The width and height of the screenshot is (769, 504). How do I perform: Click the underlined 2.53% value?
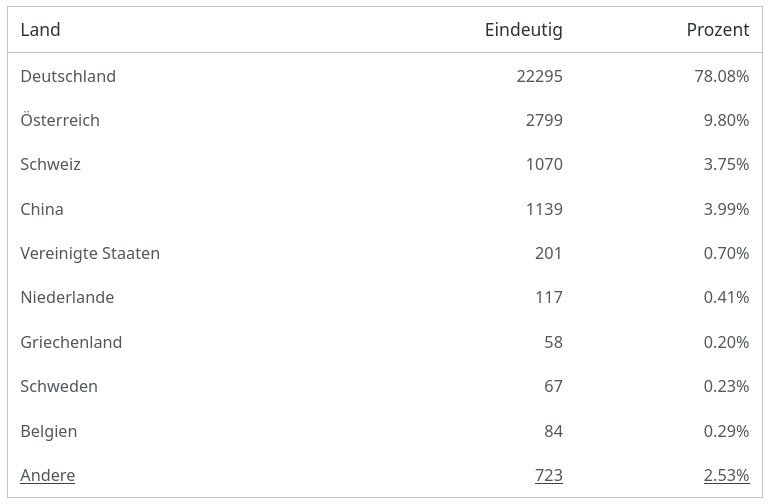tap(726, 475)
